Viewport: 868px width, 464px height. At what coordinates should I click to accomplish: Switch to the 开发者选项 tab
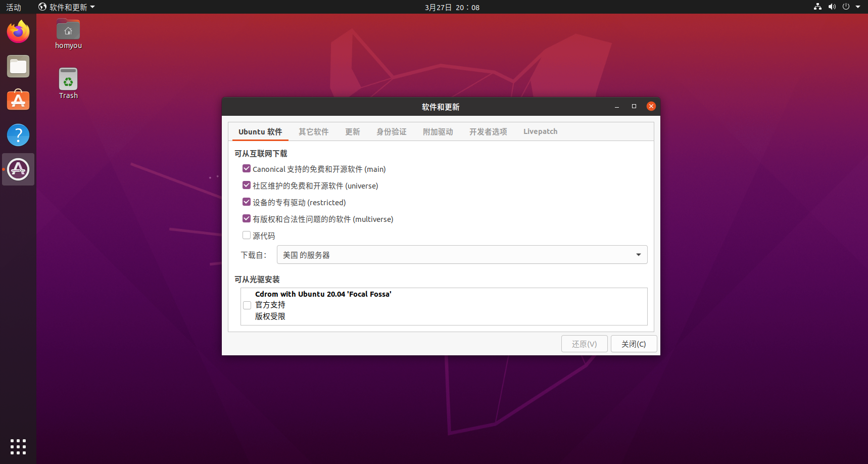[488, 131]
